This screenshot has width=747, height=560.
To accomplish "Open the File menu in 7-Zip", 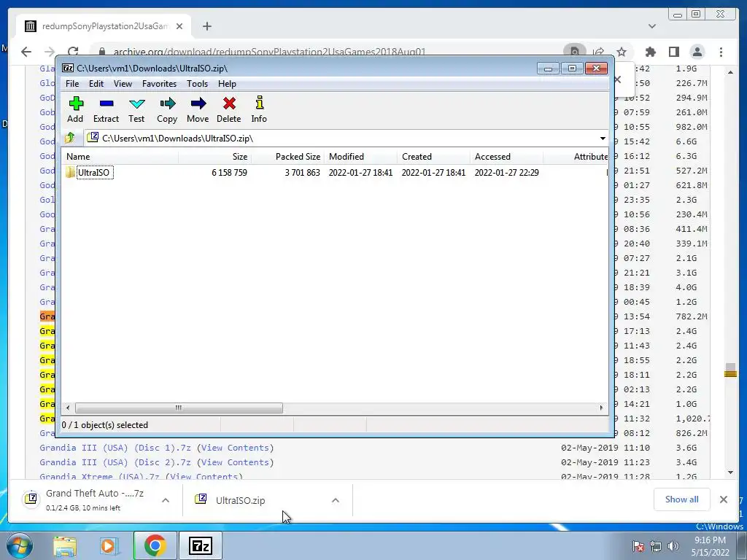I will tap(72, 84).
